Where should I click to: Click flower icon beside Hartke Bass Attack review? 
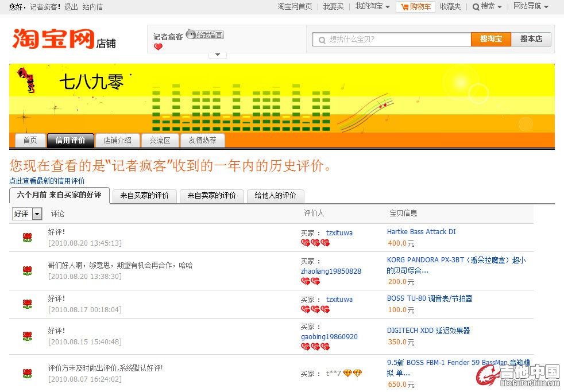(x=28, y=238)
